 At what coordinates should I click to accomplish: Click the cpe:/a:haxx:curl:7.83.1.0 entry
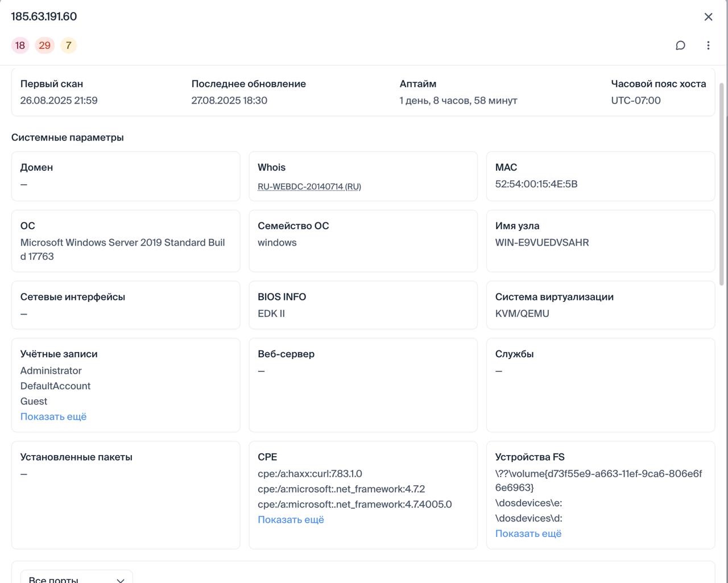(309, 473)
